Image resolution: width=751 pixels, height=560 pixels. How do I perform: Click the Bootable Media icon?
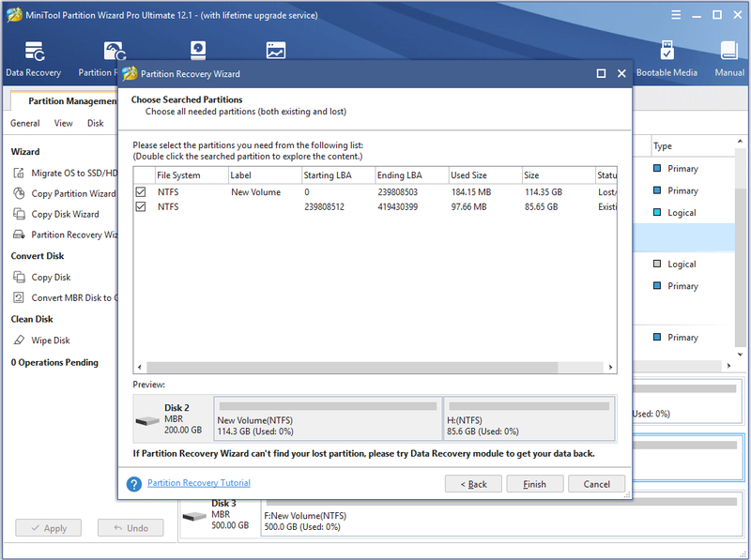coord(667,51)
